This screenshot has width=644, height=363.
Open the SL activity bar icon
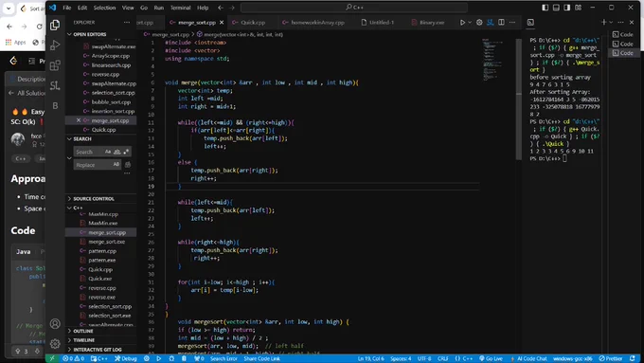[x=55, y=85]
